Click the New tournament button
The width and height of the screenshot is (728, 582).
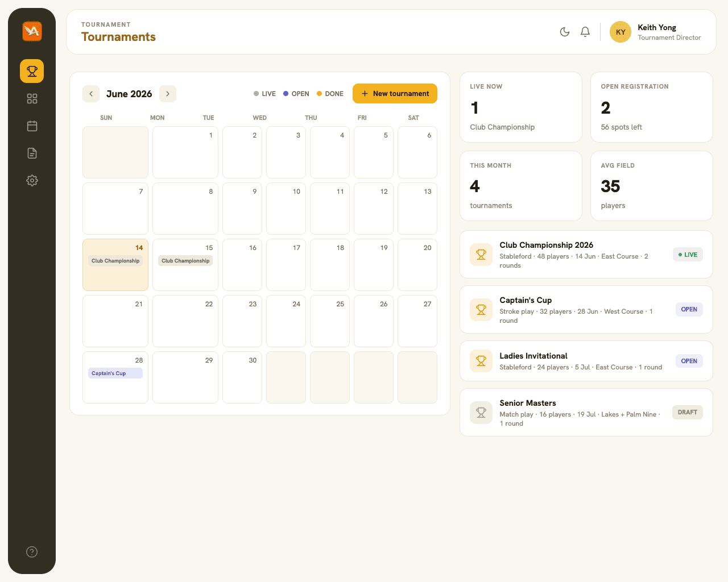point(395,94)
